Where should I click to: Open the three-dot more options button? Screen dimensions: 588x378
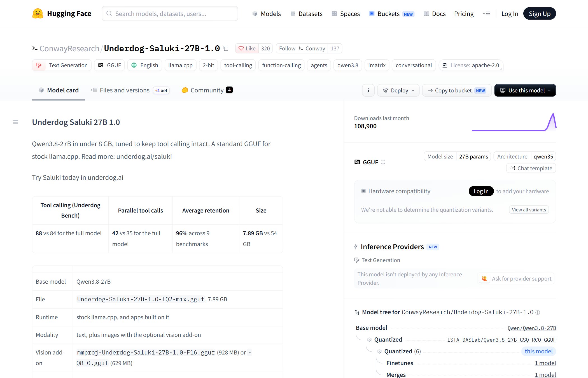[368, 90]
